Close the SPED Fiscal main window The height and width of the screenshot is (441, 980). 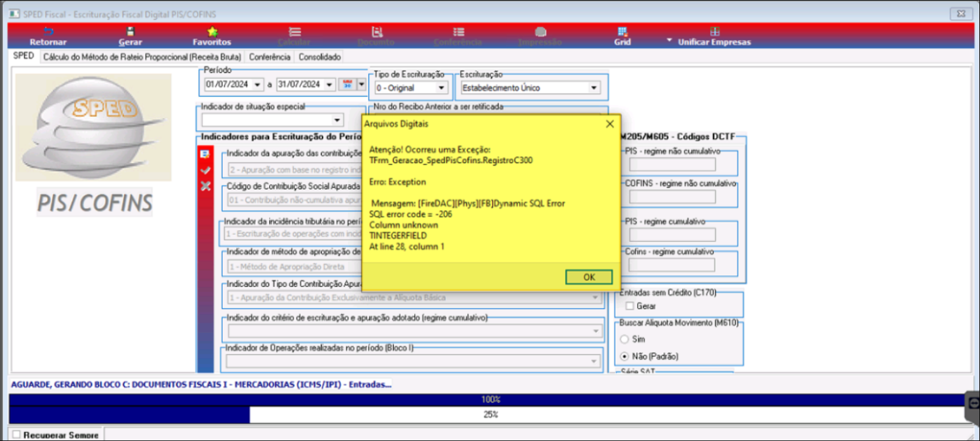961,14
